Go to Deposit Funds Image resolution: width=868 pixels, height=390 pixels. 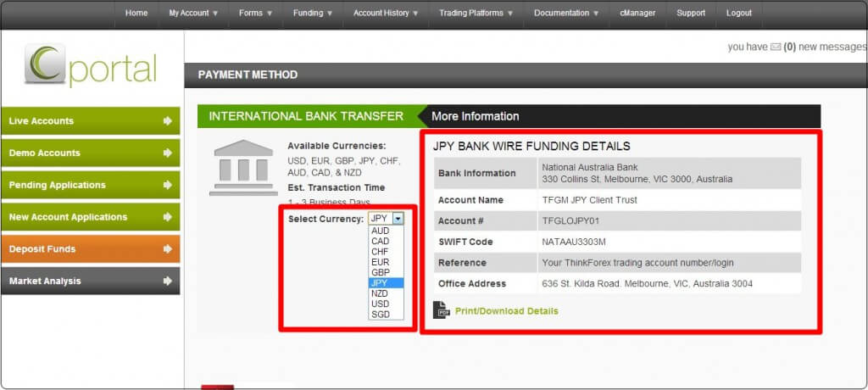(91, 249)
